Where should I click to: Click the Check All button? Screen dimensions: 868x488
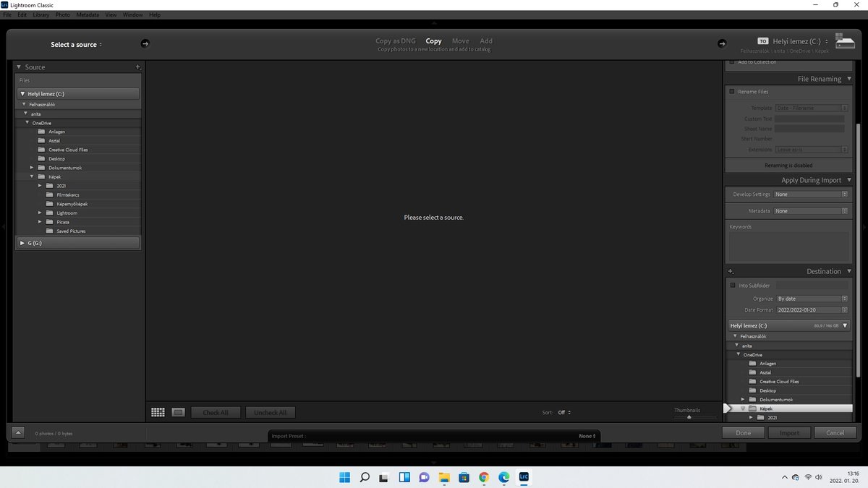click(x=216, y=413)
